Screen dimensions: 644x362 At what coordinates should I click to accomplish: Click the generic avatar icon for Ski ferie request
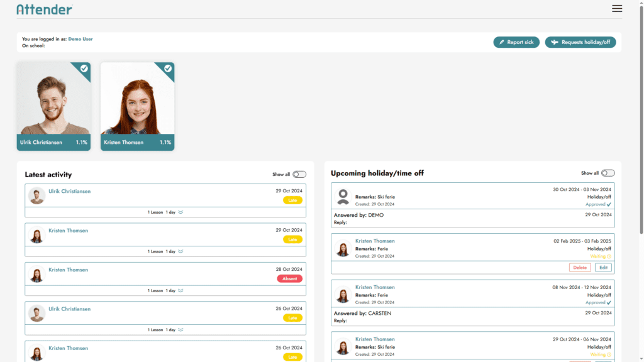click(343, 197)
